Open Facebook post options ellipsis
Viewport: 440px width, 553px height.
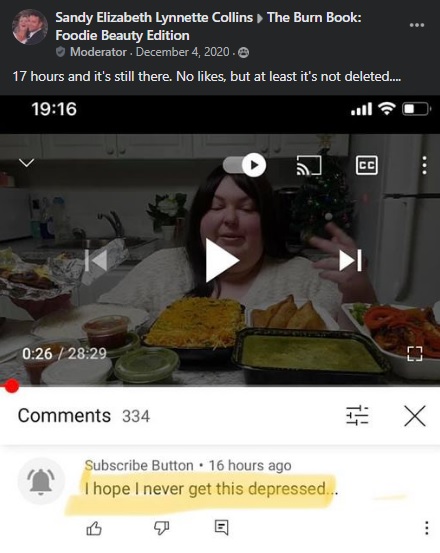[x=417, y=25]
